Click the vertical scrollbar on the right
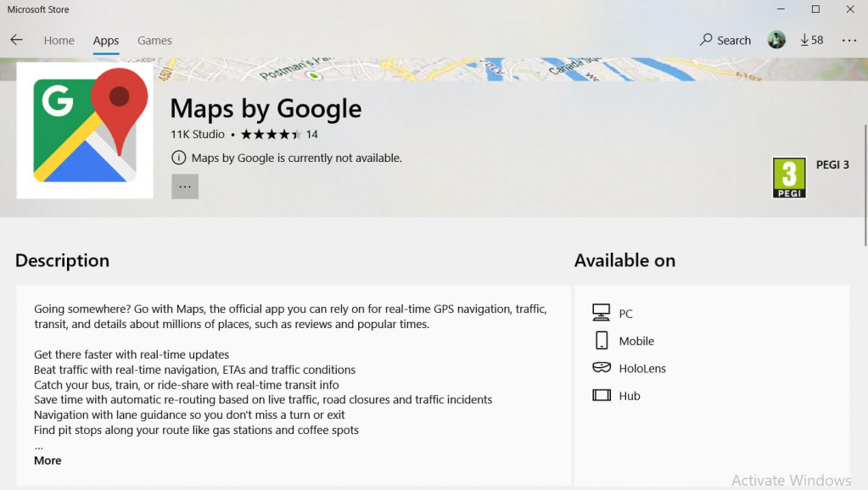The width and height of the screenshot is (868, 490). coord(865,170)
